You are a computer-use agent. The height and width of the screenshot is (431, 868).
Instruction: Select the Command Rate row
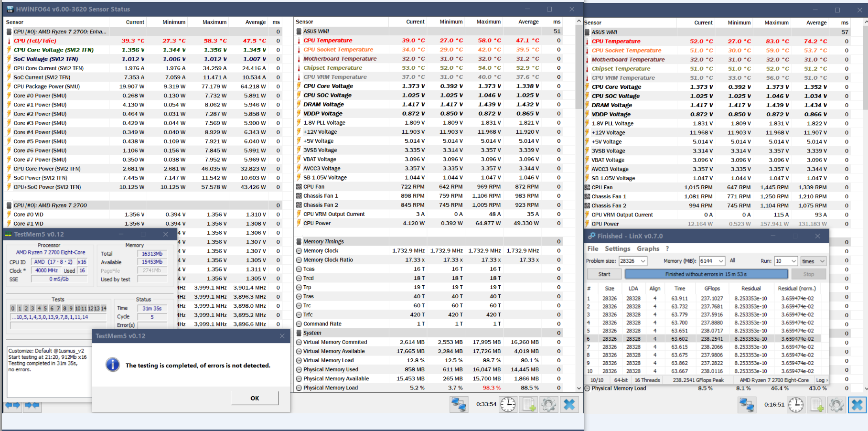pos(428,324)
